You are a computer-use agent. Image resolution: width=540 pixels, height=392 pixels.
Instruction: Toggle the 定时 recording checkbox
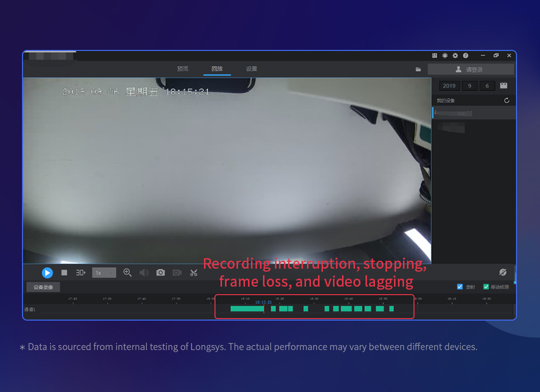[460, 287]
